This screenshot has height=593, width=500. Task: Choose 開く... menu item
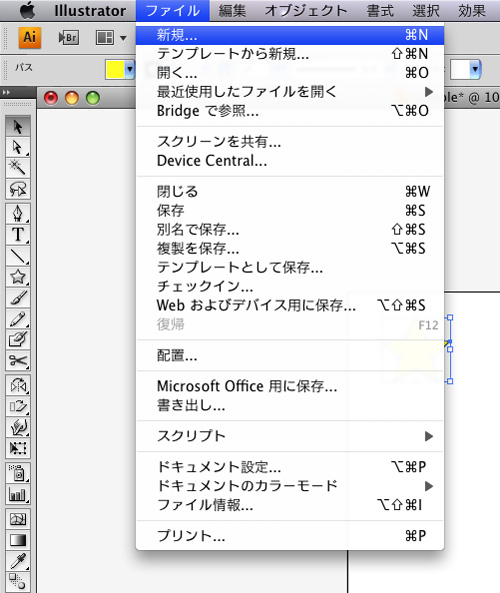tap(290, 73)
